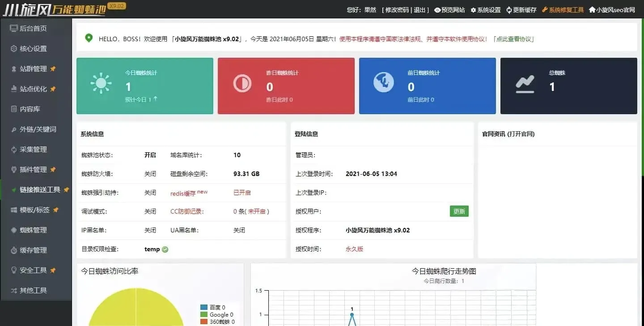Image resolution: width=644 pixels, height=326 pixels.
Task: Select the 采集管理 refresh icon in sidebar
Action: [x=14, y=149]
